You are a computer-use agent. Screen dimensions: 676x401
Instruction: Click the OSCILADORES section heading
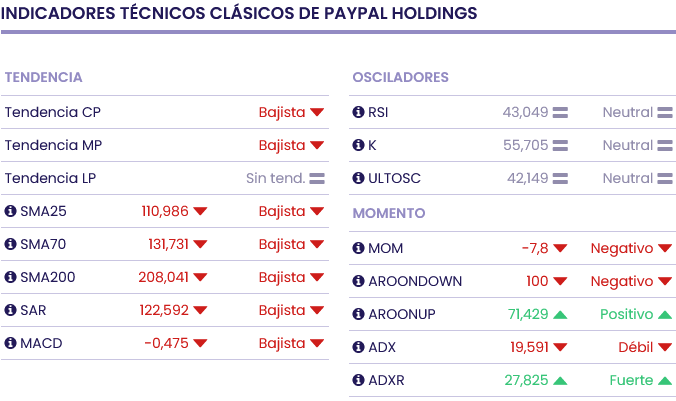click(x=400, y=77)
